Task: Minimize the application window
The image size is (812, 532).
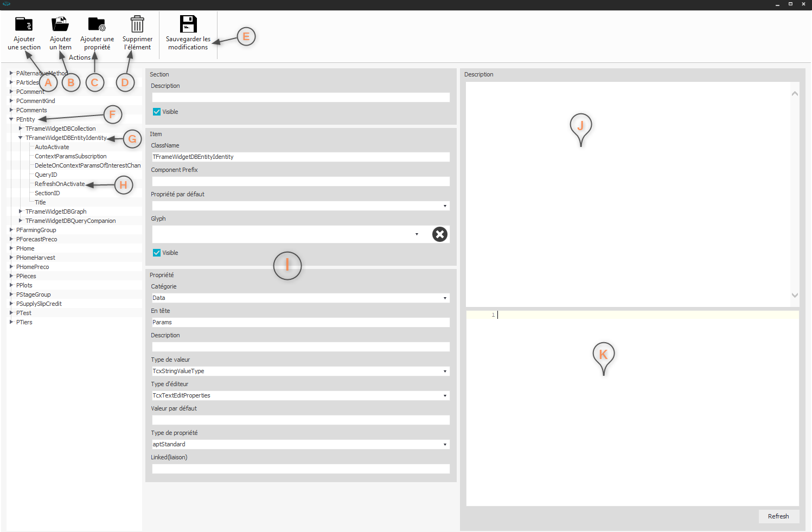Action: tap(777, 4)
